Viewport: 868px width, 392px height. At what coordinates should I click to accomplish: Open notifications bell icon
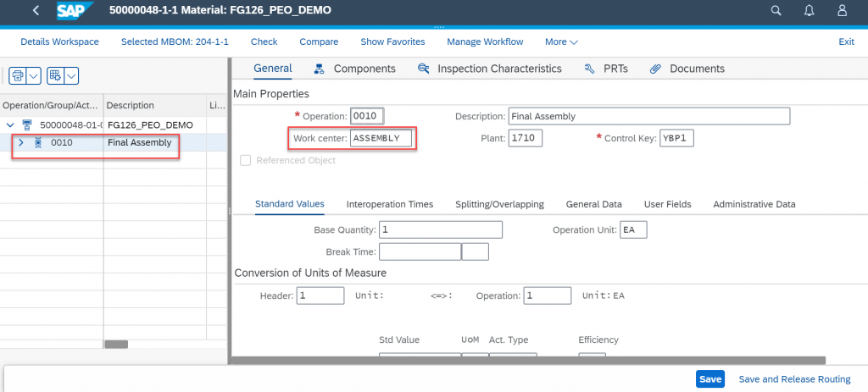[x=810, y=10]
